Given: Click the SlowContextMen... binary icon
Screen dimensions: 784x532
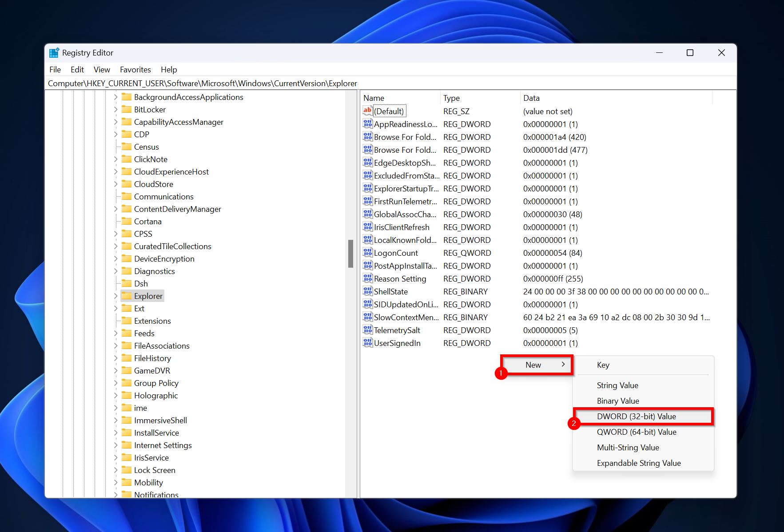Looking at the screenshot, I should [x=367, y=317].
